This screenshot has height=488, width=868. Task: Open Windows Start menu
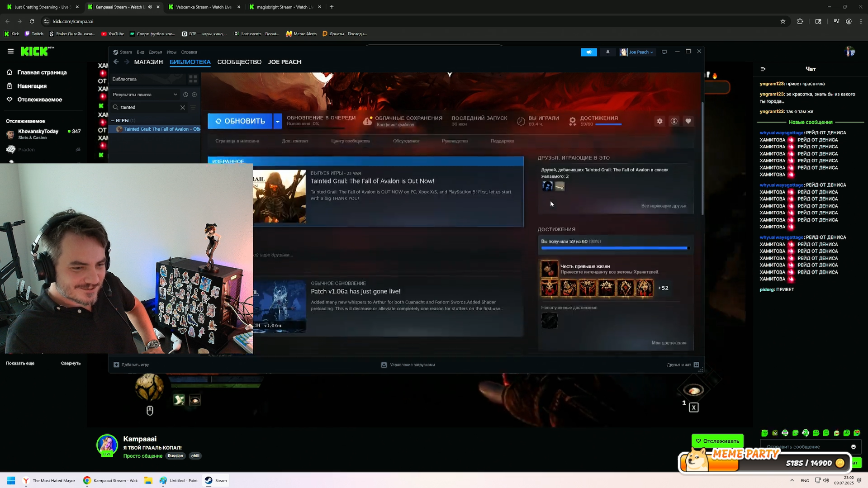pos(11,481)
